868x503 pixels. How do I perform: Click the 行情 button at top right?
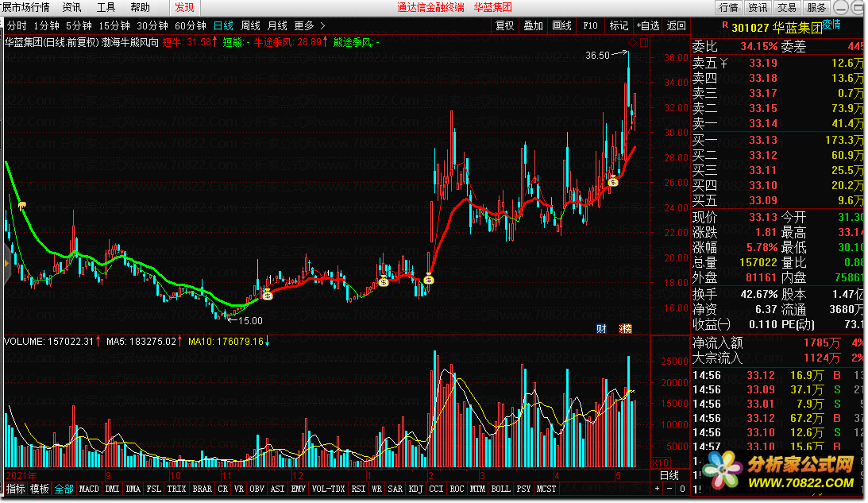728,7
